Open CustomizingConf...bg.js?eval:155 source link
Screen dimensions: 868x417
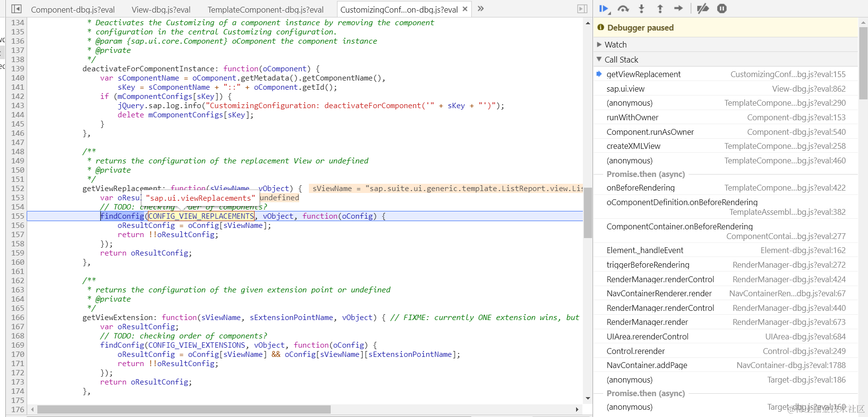[x=788, y=74]
